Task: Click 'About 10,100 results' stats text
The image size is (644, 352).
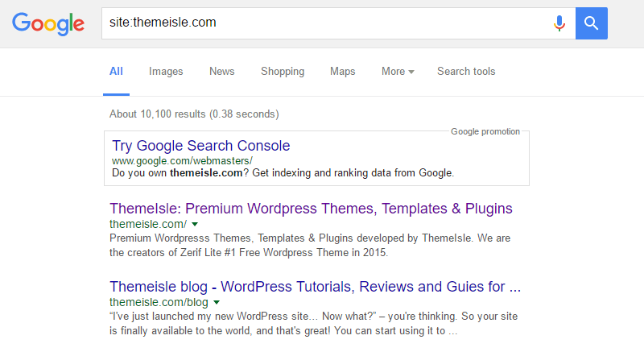Action: point(194,114)
